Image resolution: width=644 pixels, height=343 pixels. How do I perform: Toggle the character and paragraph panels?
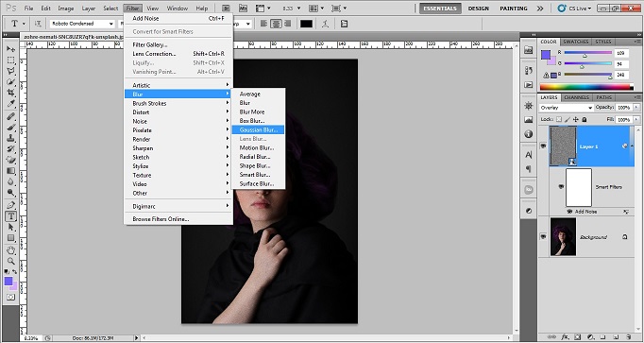point(344,24)
